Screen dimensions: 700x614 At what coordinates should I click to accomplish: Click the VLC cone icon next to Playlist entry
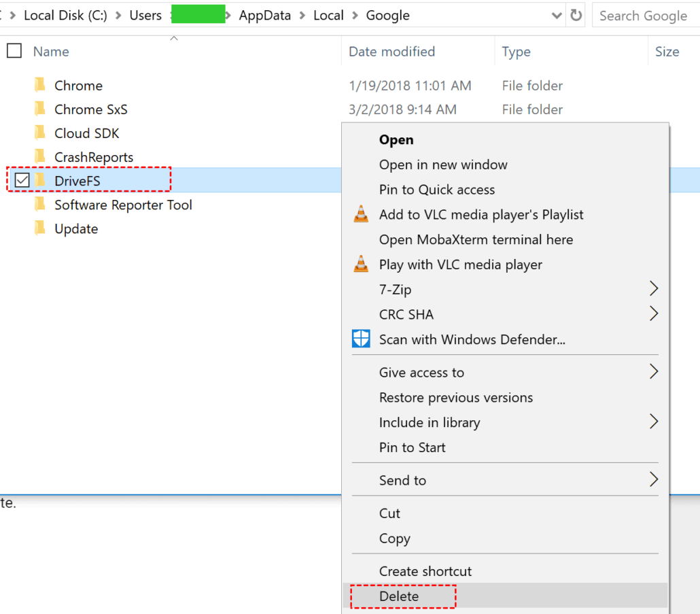[x=361, y=214]
